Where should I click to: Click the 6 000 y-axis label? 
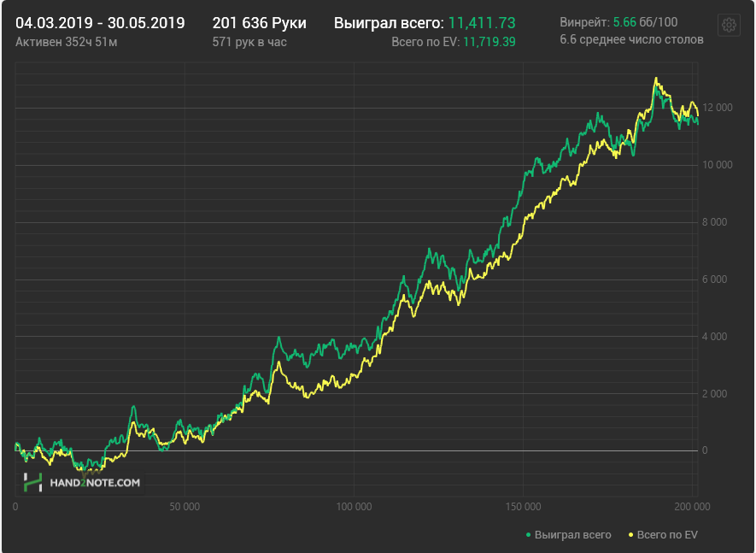pyautogui.click(x=714, y=279)
